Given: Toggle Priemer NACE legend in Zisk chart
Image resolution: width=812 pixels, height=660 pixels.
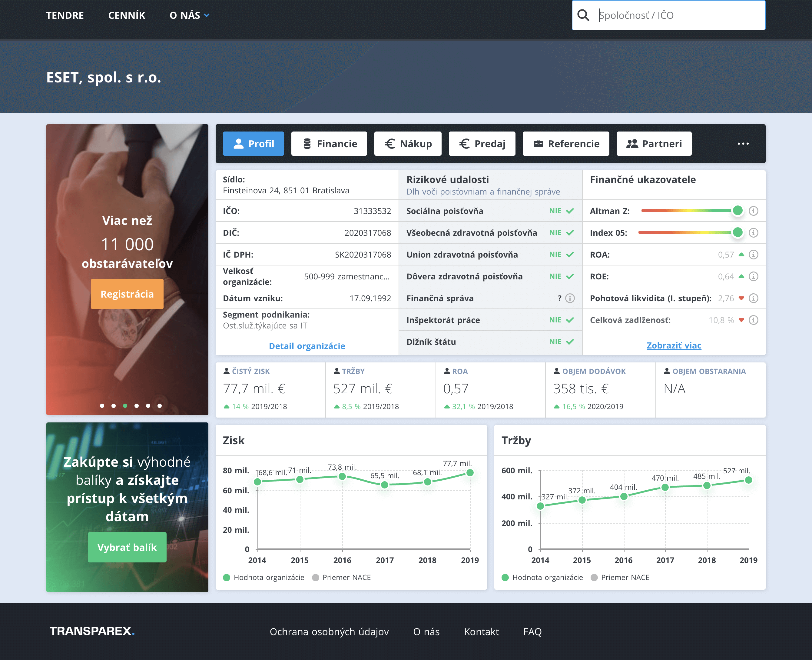Looking at the screenshot, I should [x=341, y=578].
